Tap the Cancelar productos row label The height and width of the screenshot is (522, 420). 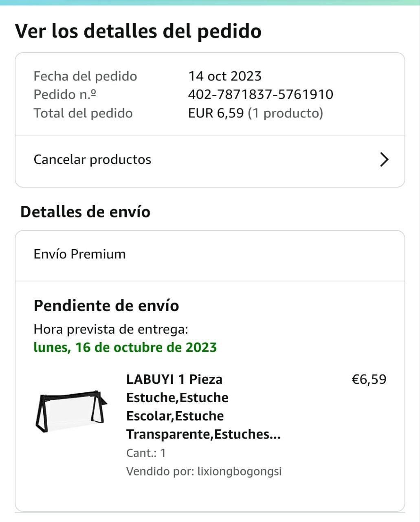[x=92, y=159]
